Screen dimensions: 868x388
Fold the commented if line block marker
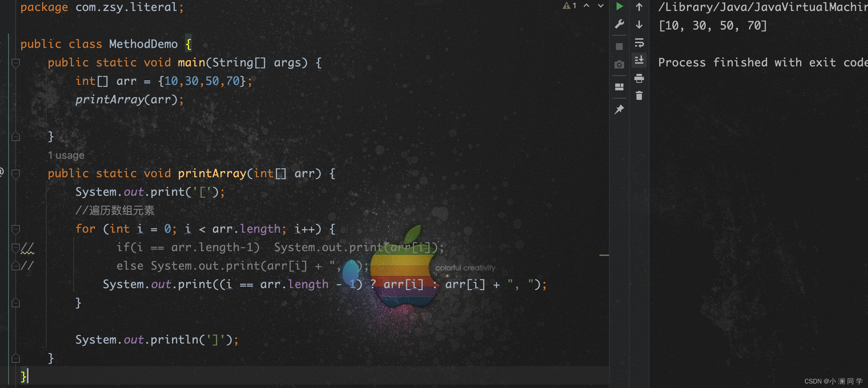(16, 248)
